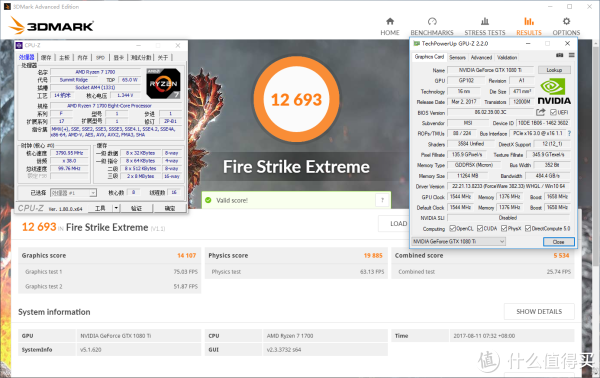This screenshot has height=378, width=600.
Task: Open the Benchmarks gauge icon
Action: (x=432, y=21)
